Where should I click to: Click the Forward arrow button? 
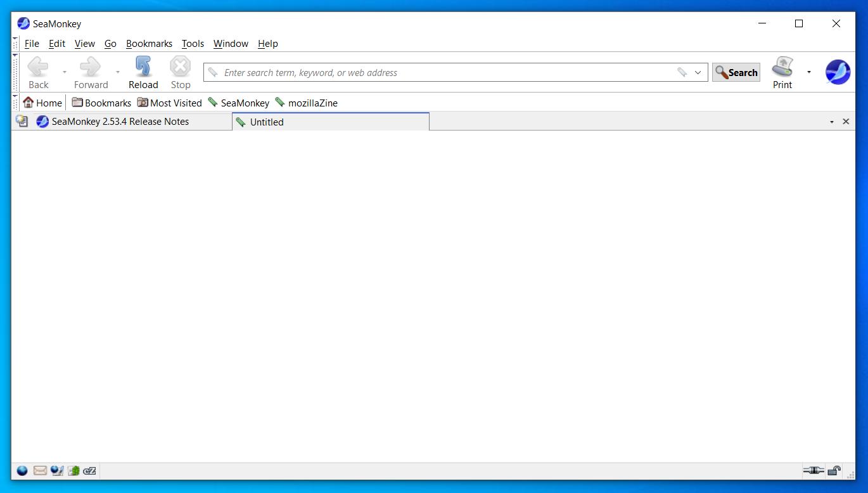click(x=91, y=72)
